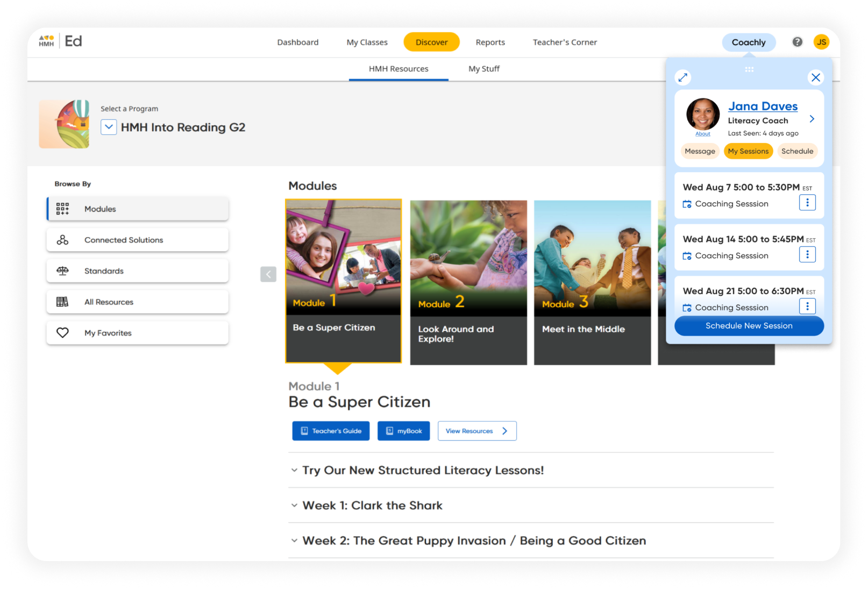
Task: Open the JS user avatar menu
Action: [x=821, y=42]
